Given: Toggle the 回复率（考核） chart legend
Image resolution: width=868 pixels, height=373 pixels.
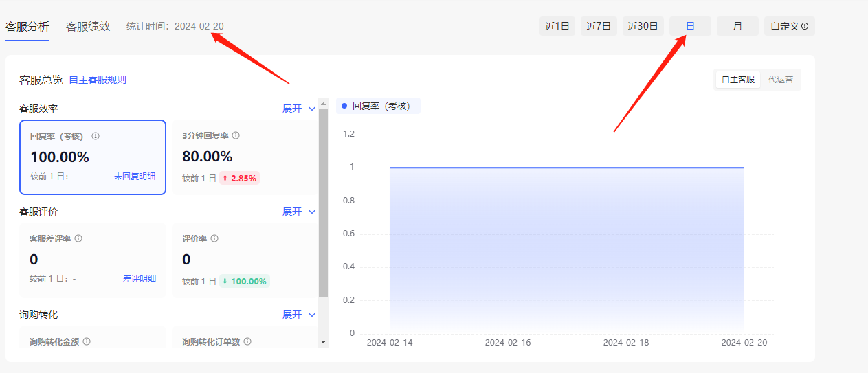Looking at the screenshot, I should [x=378, y=106].
